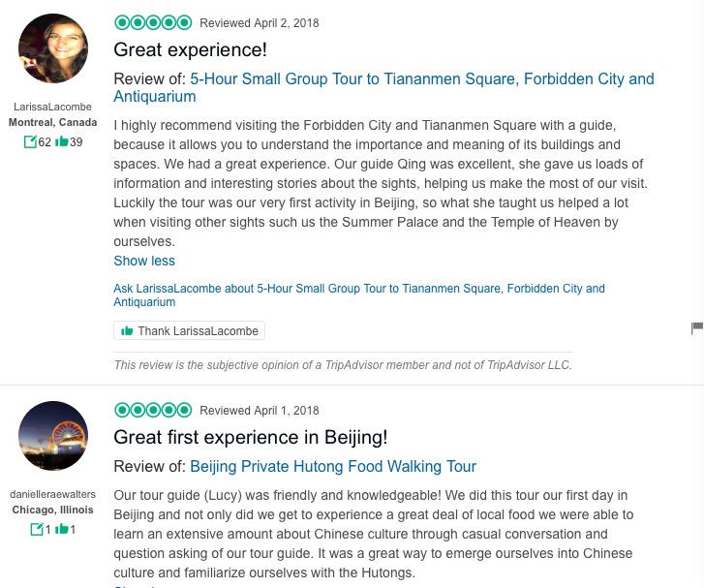Click danielleraewalters' helpful votes thumbs-up icon

coord(61,529)
